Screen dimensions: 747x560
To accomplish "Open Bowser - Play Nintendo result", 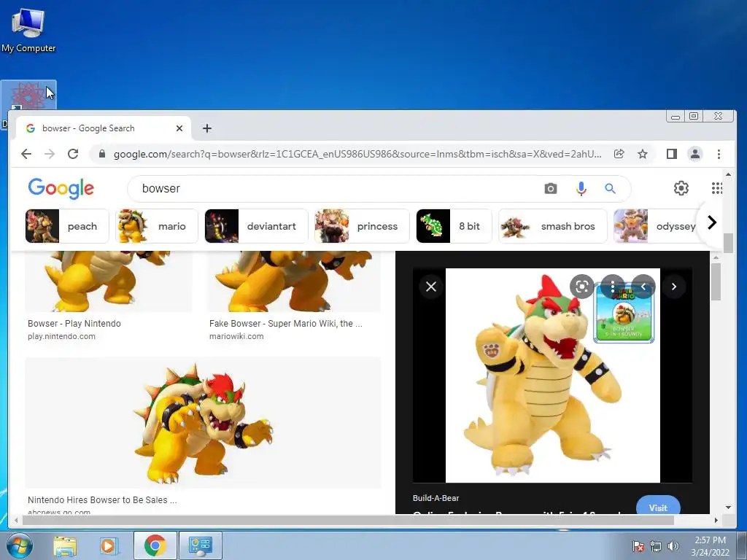I will point(74,323).
